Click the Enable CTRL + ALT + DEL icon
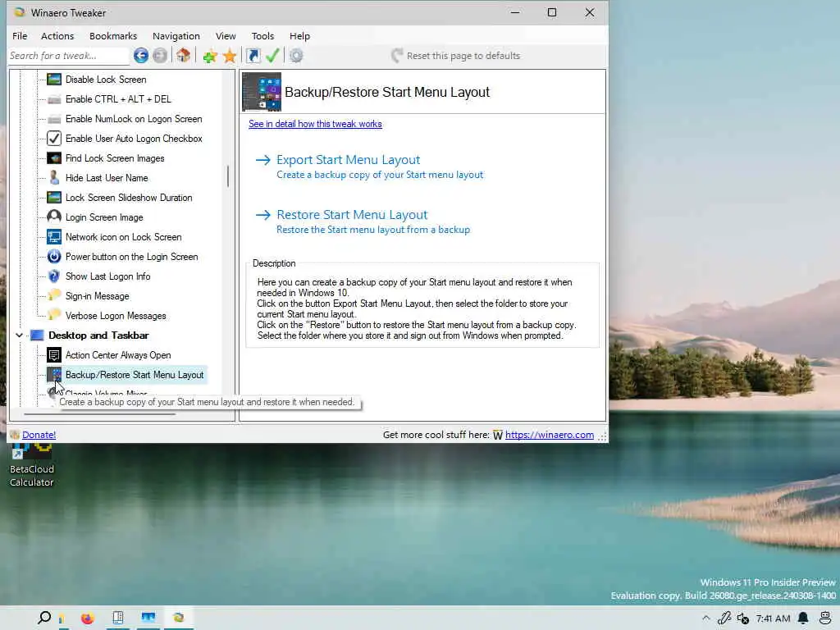The width and height of the screenshot is (840, 630). [54, 99]
